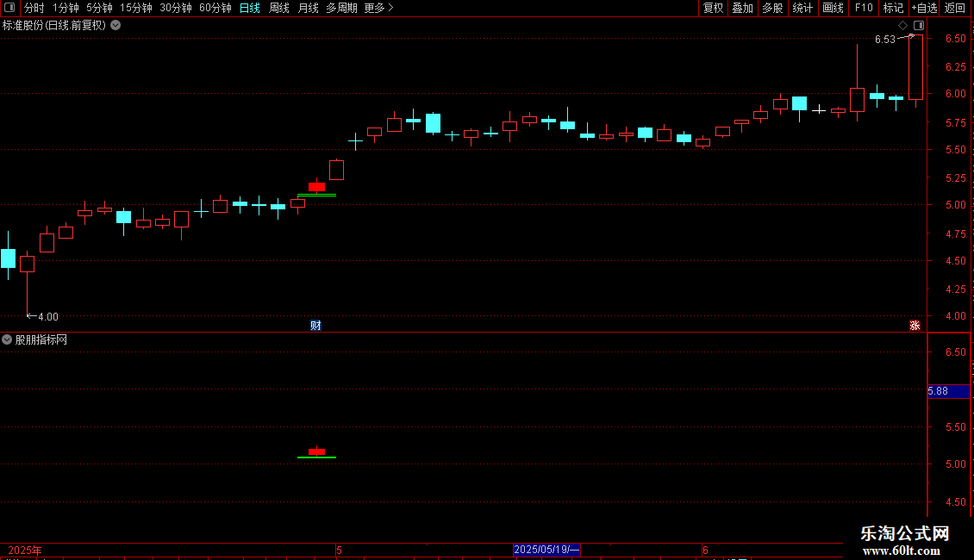
Task: Click the 标准股份(日线.前复权) title text
Action: 54,26
